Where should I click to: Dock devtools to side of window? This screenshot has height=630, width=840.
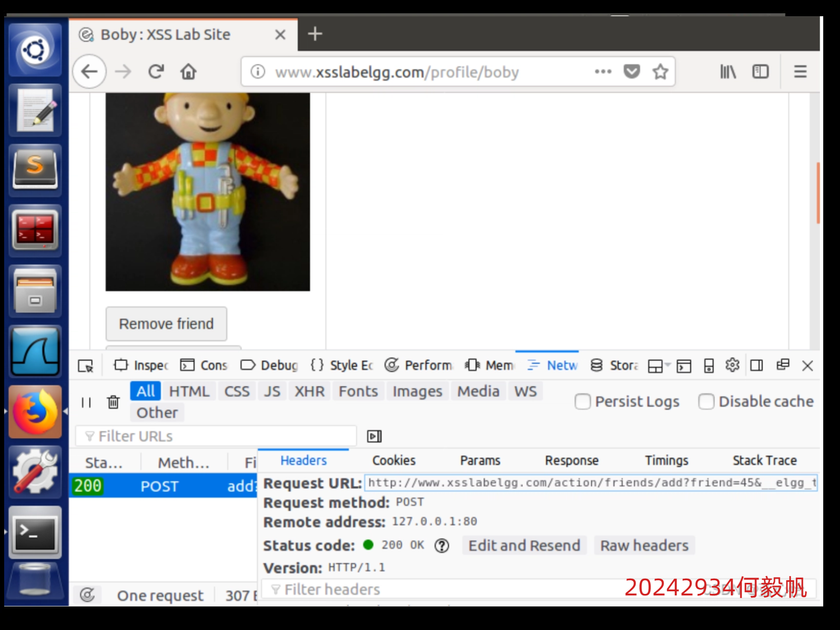[757, 365]
